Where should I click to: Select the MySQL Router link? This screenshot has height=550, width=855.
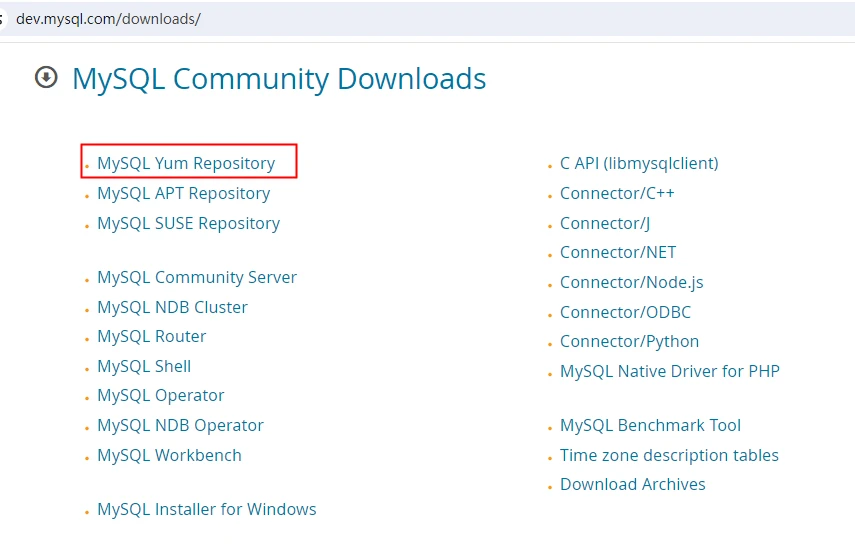152,336
